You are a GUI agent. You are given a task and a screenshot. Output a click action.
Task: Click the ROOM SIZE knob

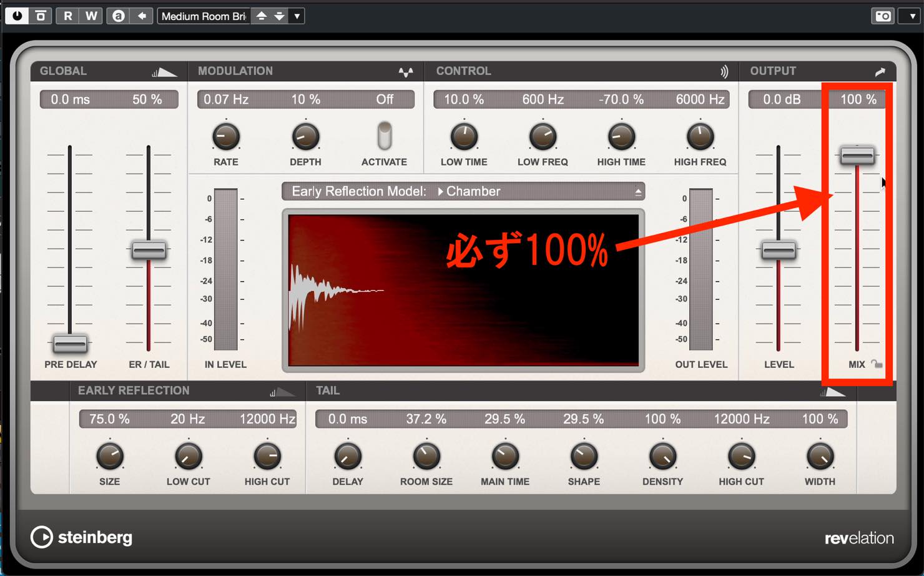426,456
